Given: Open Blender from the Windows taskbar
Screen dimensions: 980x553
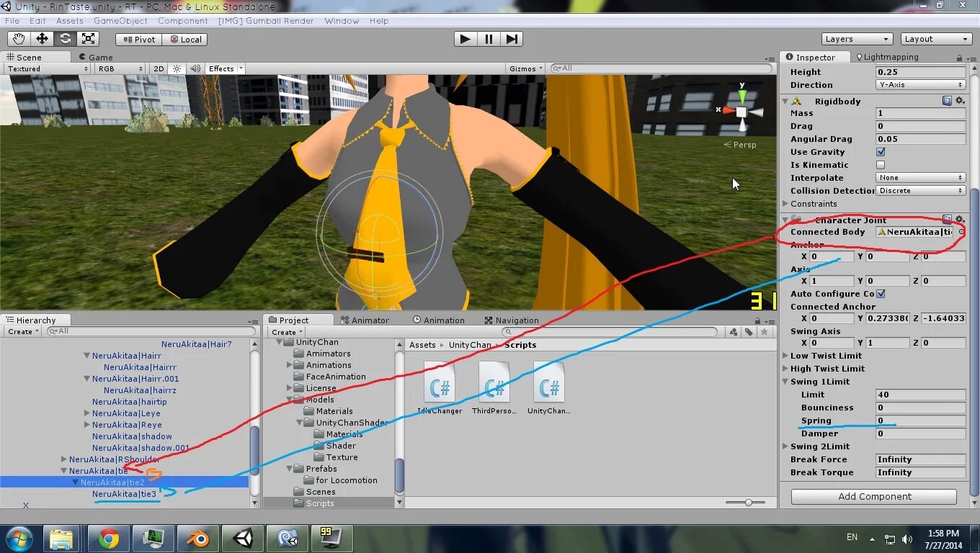Looking at the screenshot, I should (x=197, y=538).
